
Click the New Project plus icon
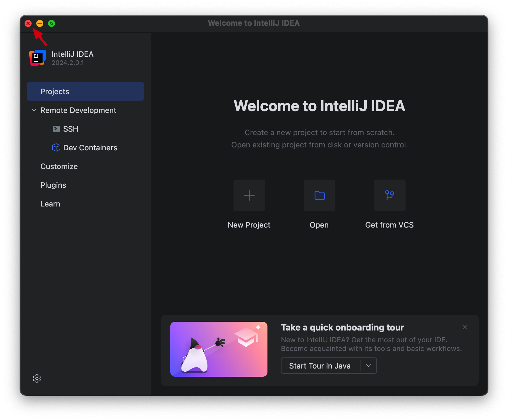[x=249, y=195]
